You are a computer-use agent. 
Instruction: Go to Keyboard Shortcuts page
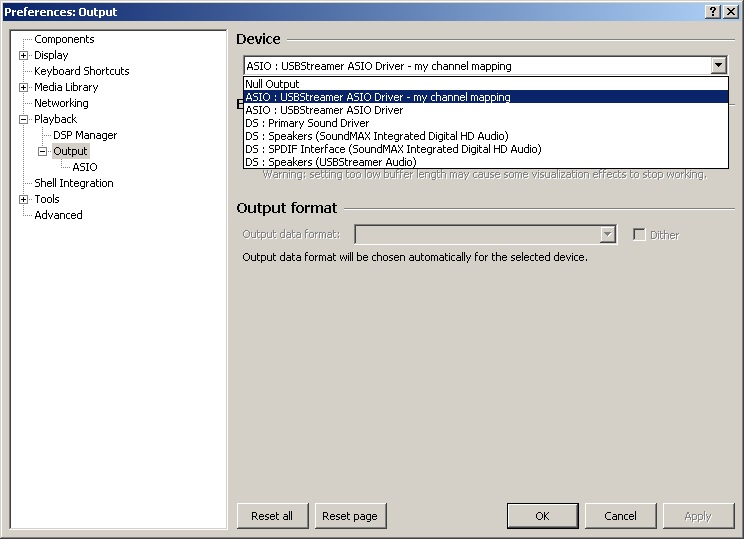(81, 71)
